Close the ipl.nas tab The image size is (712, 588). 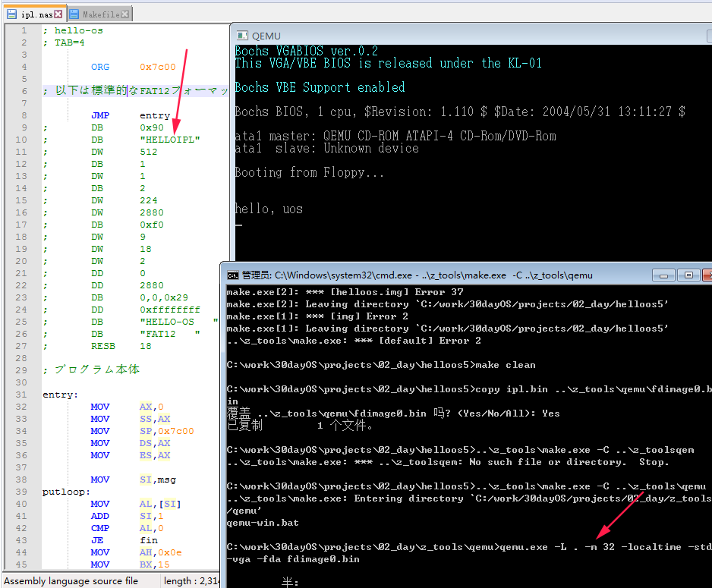(x=58, y=14)
